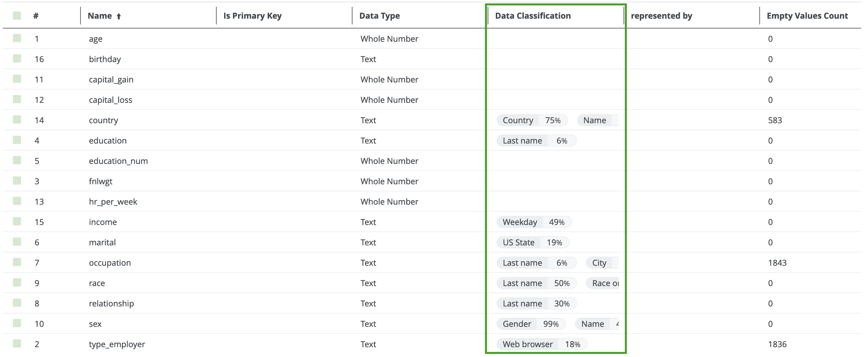The image size is (868, 357).
Task: Click the Last name 30% tag on relationship
Action: tap(536, 303)
